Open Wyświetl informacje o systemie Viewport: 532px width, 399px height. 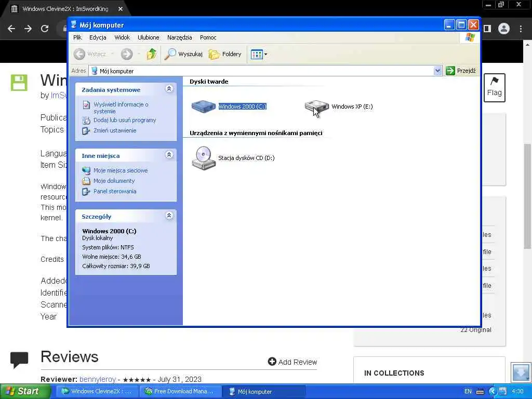121,108
